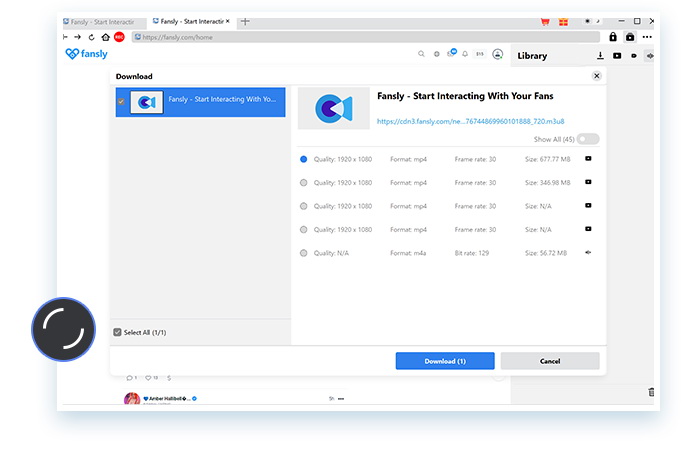Click the "Size: 677.77 MB" text
The width and height of the screenshot is (684, 449).
point(547,159)
